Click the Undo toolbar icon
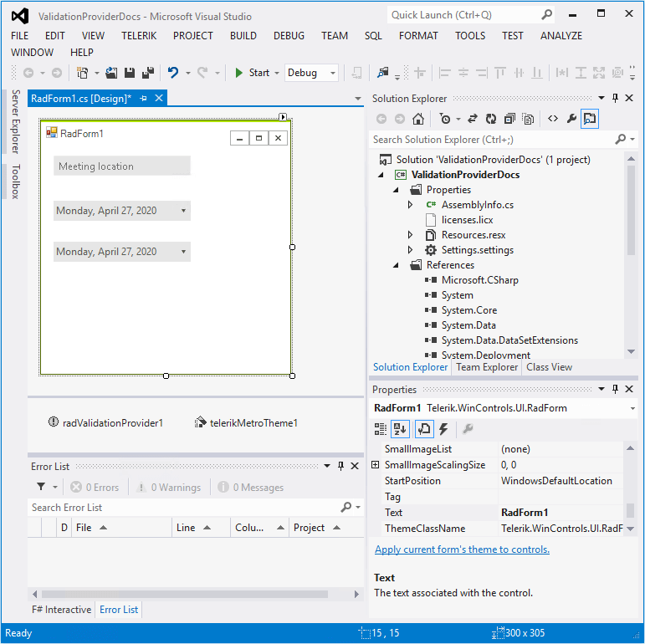645x644 pixels. 173,74
